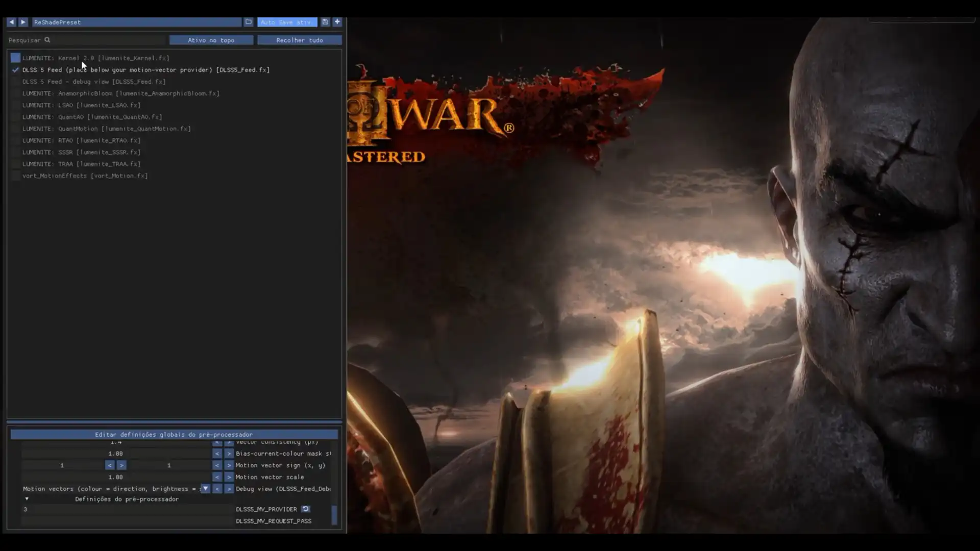Enable LUMENITE QuantAO effect
This screenshot has height=551, width=980.
pyautogui.click(x=16, y=117)
